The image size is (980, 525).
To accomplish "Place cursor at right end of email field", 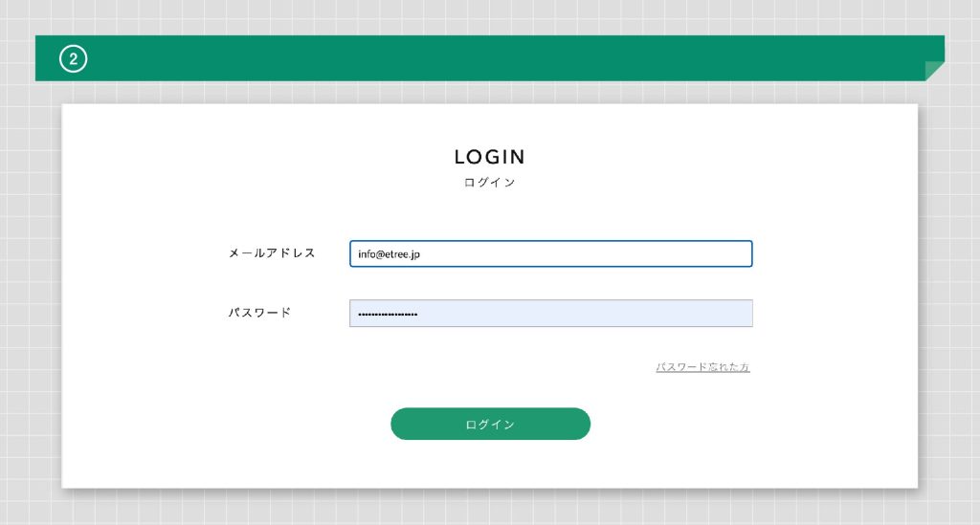I will point(742,253).
